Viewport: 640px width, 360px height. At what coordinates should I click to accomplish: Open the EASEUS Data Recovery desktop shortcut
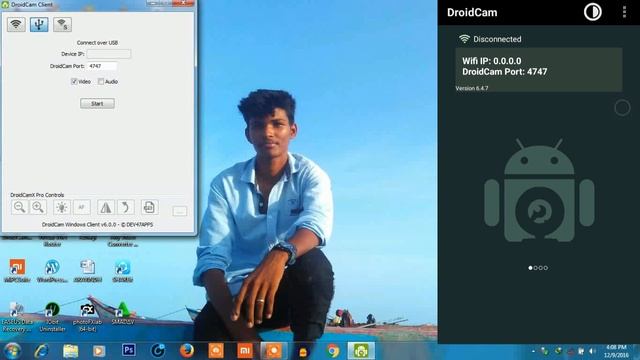point(17,317)
